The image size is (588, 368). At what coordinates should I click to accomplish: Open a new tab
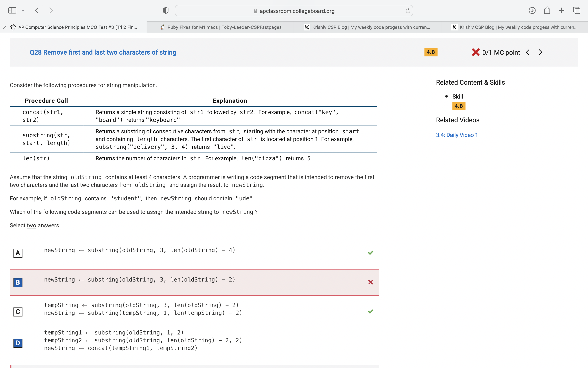(561, 10)
